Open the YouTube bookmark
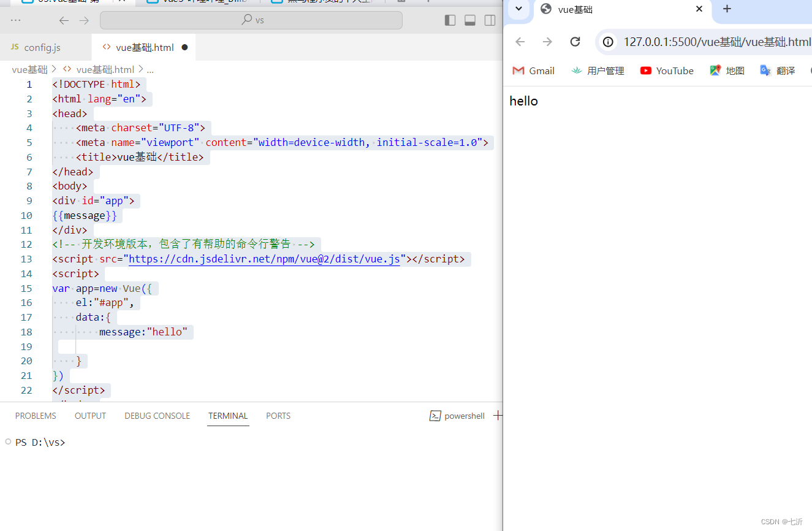Viewport: 812px width, 531px height. tap(667, 71)
